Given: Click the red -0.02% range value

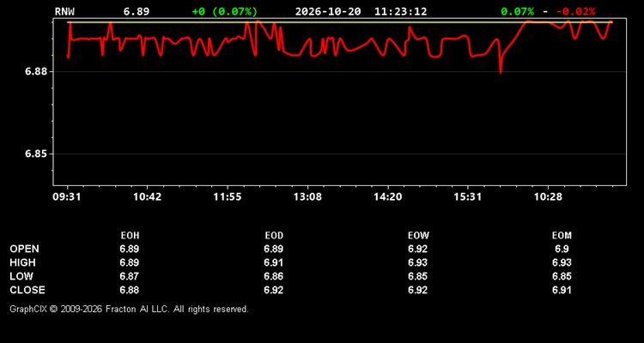Looking at the screenshot, I should (575, 11).
